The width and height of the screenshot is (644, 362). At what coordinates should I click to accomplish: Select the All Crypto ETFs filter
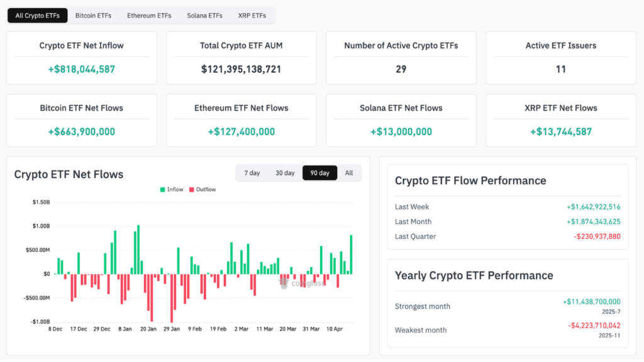tap(37, 15)
